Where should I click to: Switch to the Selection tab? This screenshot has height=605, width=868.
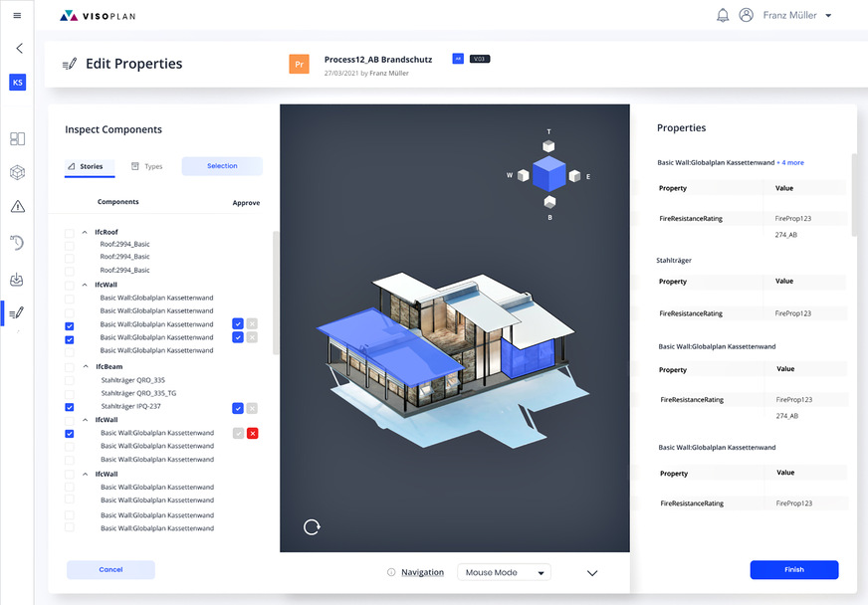[x=222, y=166]
